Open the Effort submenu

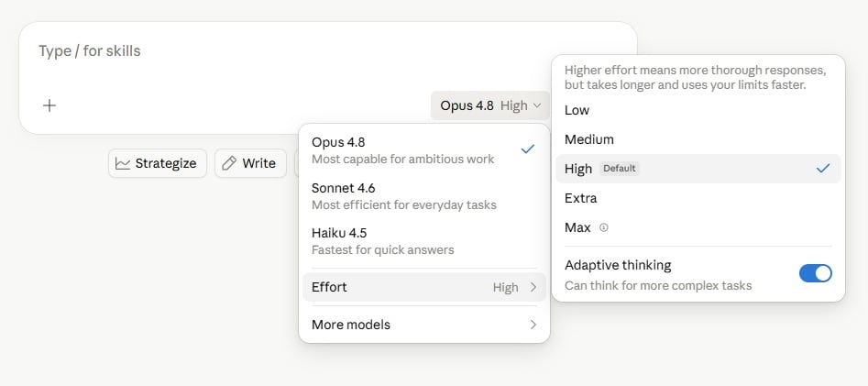point(424,287)
